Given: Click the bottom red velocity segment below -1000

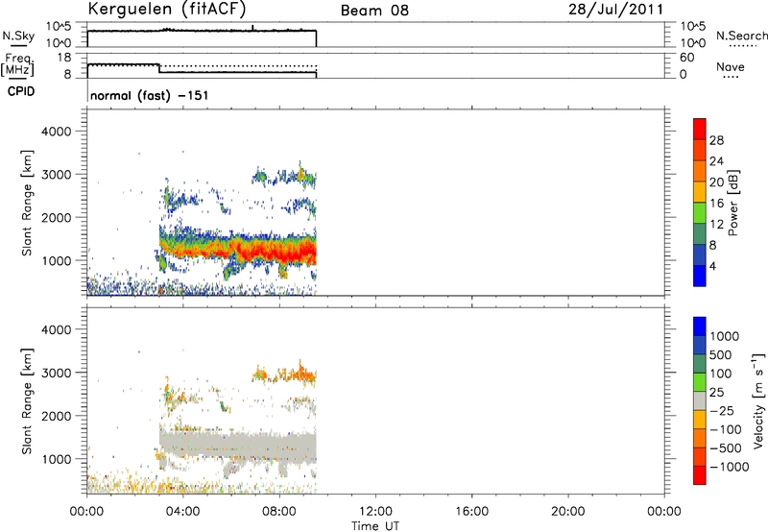Looking at the screenshot, I should pyautogui.click(x=700, y=475).
